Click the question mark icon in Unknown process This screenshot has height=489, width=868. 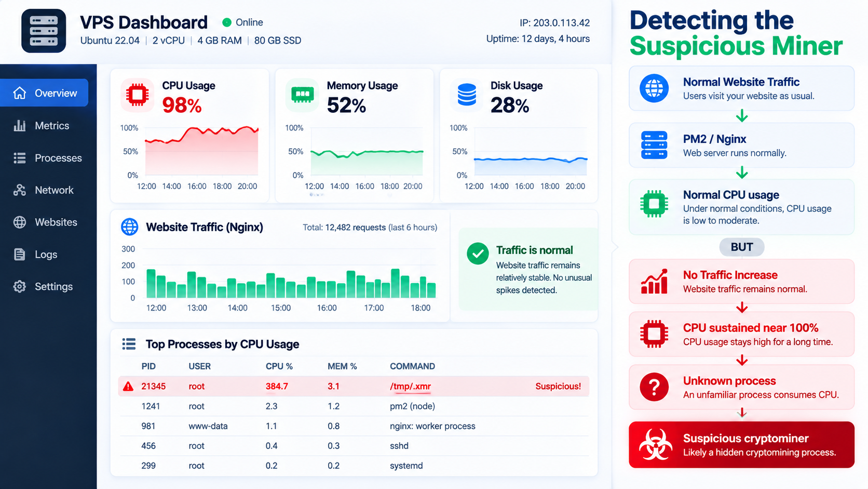(654, 387)
